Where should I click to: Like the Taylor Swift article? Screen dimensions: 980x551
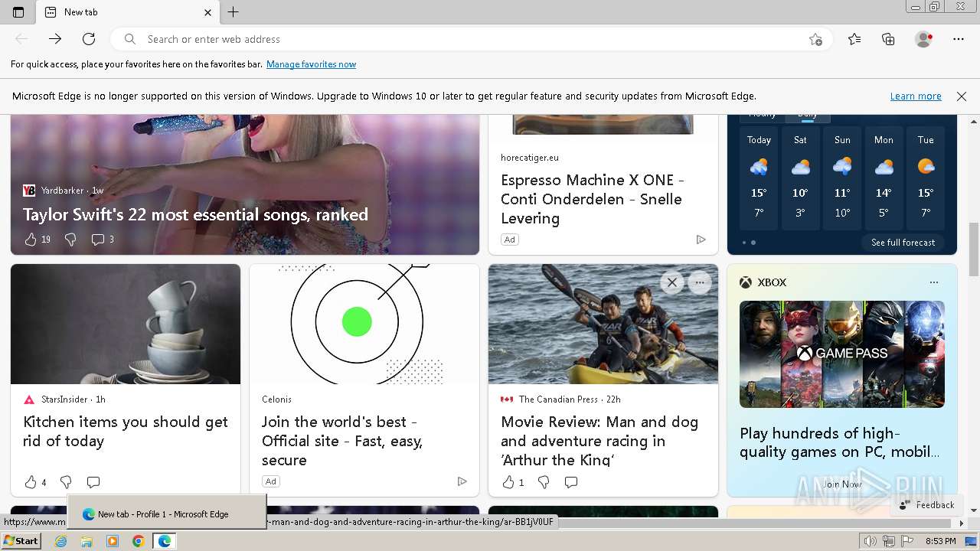[x=31, y=240]
